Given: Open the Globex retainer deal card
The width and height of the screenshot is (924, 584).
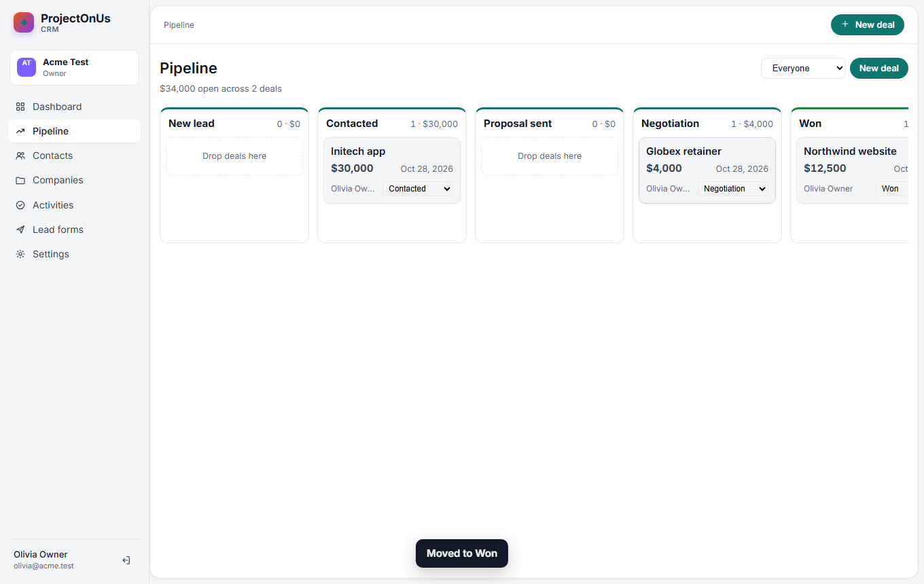Looking at the screenshot, I should tap(707, 170).
